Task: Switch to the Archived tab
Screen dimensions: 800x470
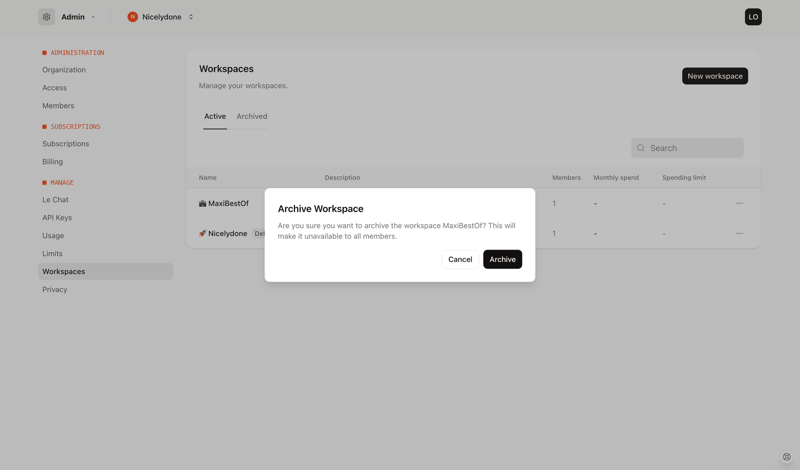Action: tap(252, 117)
